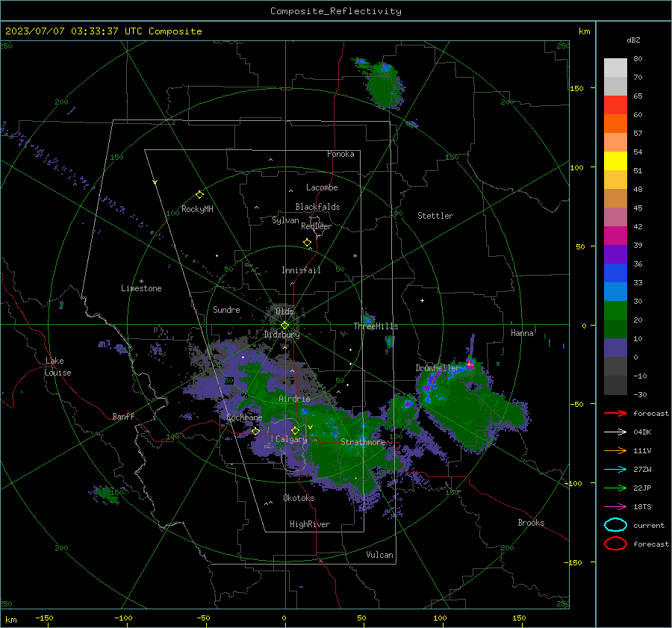Click the Sundre label
The height and width of the screenshot is (628, 672).
[x=226, y=309]
